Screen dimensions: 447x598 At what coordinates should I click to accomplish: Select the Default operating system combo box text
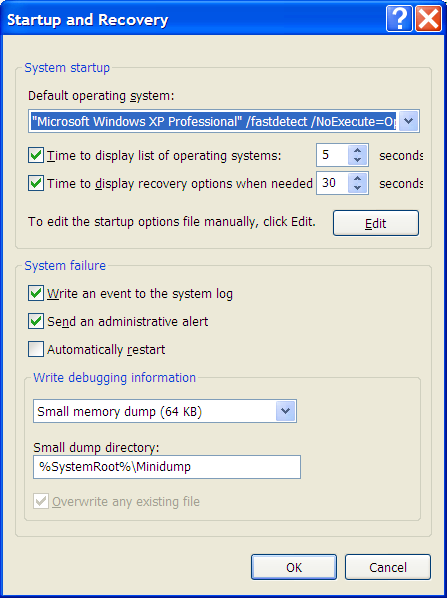point(214,121)
